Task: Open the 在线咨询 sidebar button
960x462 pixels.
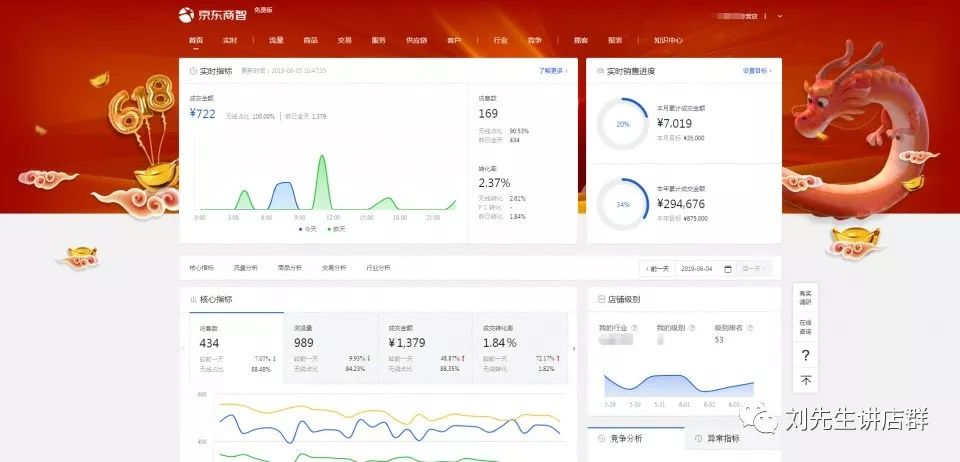Action: tap(805, 327)
